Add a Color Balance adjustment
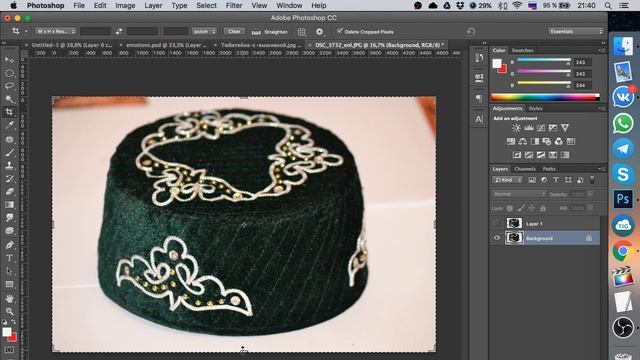 tap(523, 141)
